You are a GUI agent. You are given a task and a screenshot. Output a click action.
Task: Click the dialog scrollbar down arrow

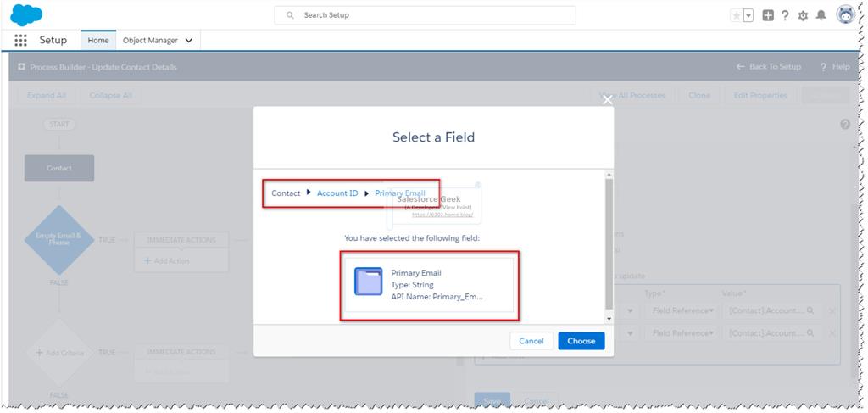tap(609, 319)
